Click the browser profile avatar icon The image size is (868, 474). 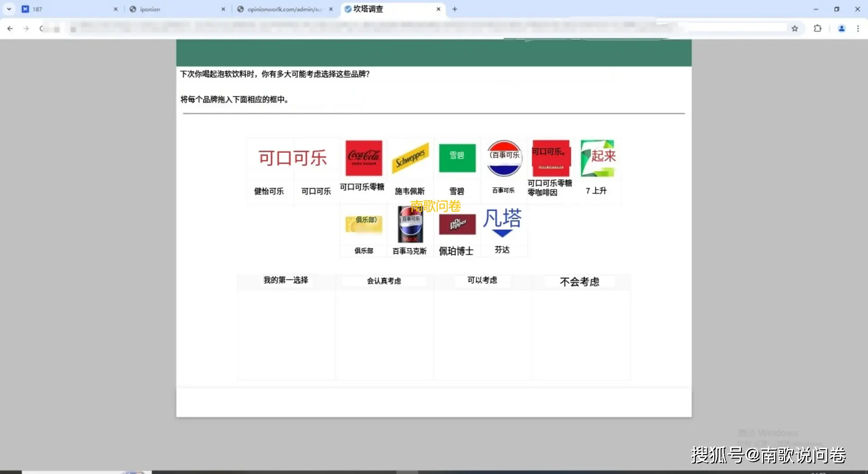click(x=841, y=28)
